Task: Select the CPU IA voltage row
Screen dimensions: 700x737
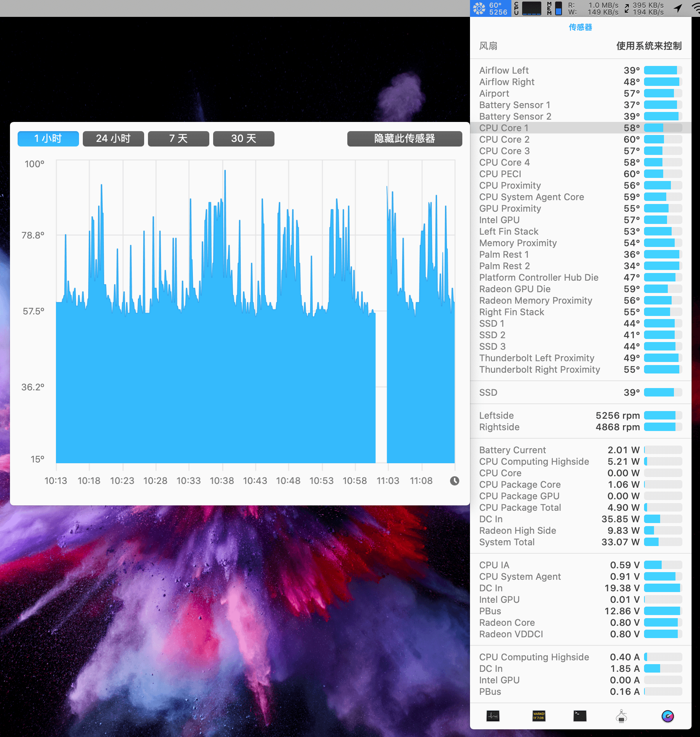Action: click(581, 565)
